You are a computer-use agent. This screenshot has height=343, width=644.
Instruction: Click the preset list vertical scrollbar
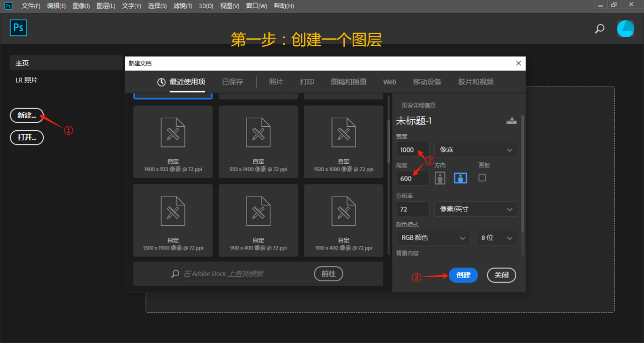(388, 141)
